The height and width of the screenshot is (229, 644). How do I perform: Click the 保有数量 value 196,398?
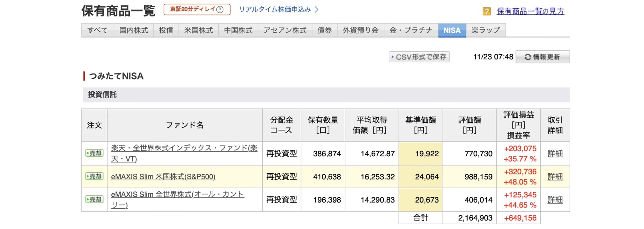pos(327,200)
